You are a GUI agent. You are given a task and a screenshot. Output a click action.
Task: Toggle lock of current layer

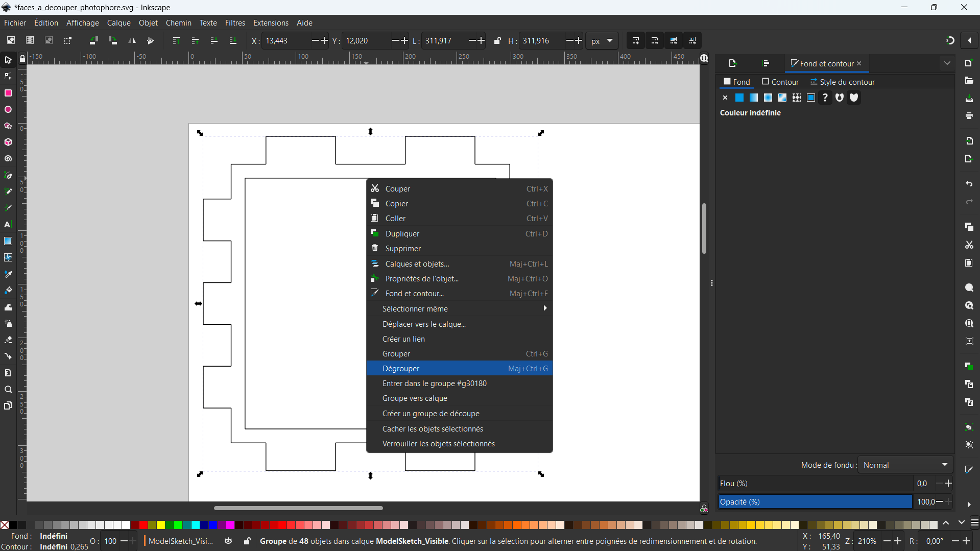click(247, 541)
